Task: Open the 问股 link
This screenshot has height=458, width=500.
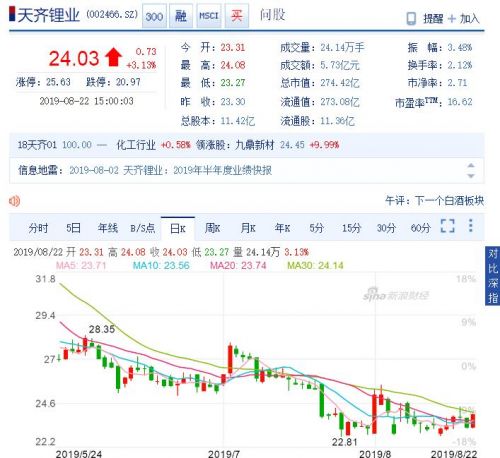Action: 272,15
